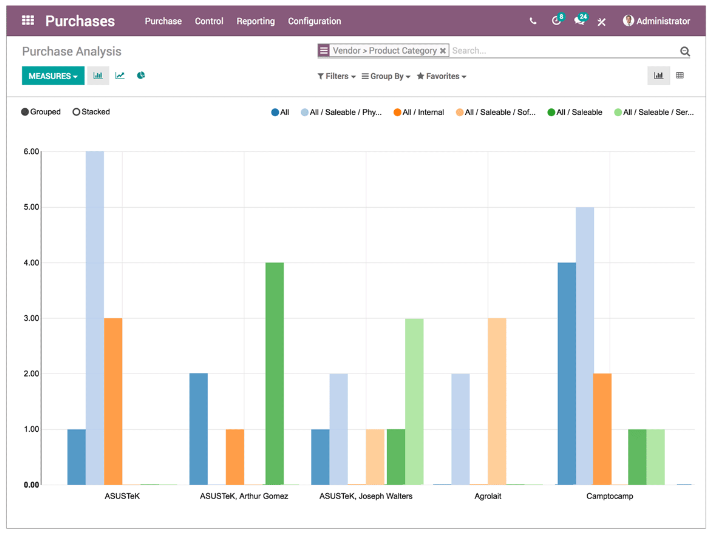
Task: Expand the Measures dropdown
Action: (53, 76)
